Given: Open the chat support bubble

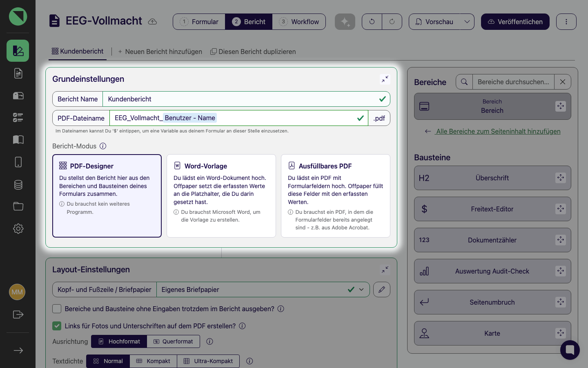Looking at the screenshot, I should [570, 350].
